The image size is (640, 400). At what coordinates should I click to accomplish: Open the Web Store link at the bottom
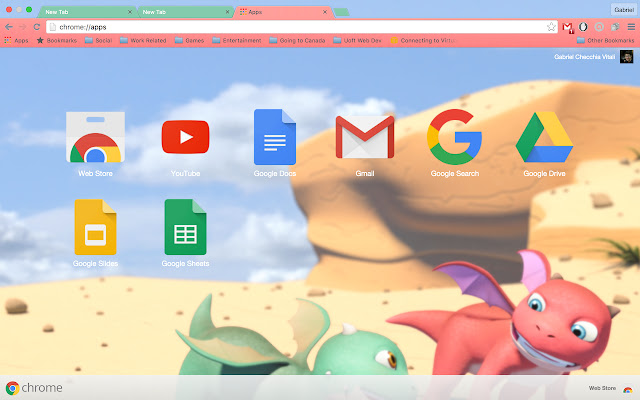pos(602,388)
